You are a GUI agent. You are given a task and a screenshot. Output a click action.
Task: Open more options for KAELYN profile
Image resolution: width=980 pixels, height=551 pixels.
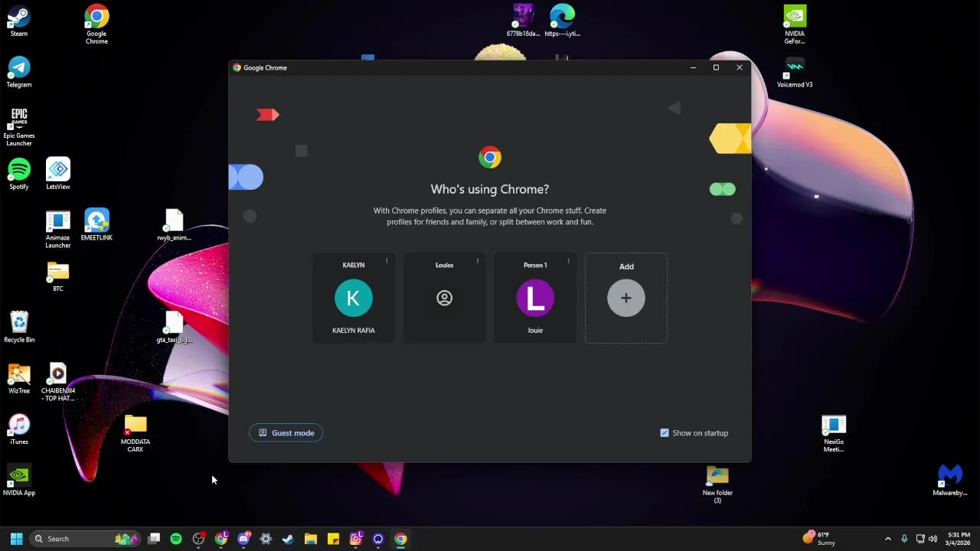click(387, 262)
